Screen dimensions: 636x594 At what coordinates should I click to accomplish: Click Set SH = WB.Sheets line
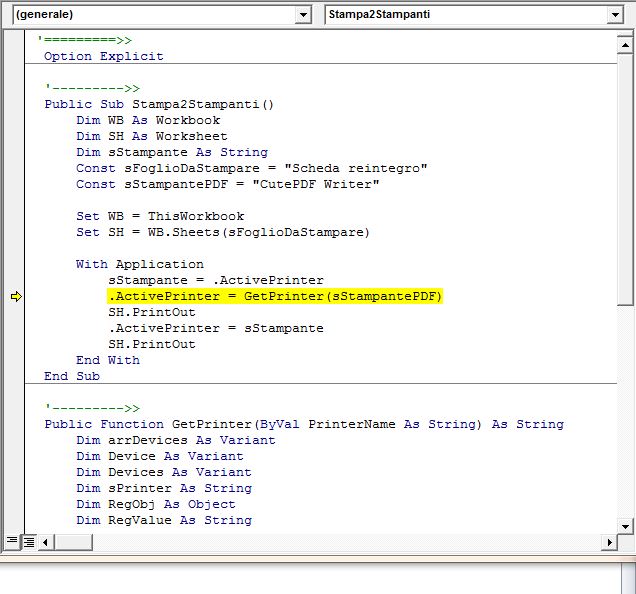(x=223, y=232)
